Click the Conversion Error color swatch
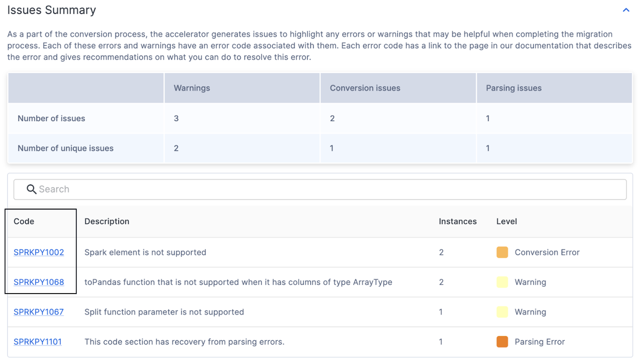This screenshot has height=364, width=641. point(502,252)
